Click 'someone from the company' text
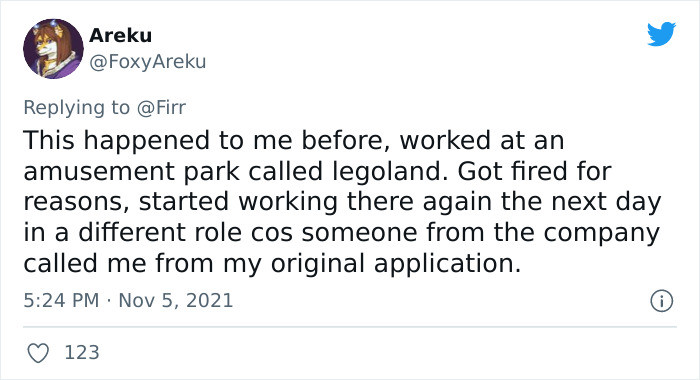Screen dimensions: 700x380 click(480, 233)
